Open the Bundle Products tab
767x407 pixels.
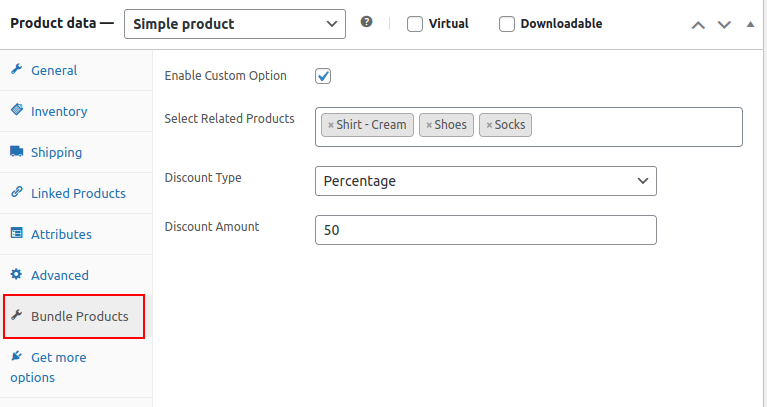click(75, 316)
